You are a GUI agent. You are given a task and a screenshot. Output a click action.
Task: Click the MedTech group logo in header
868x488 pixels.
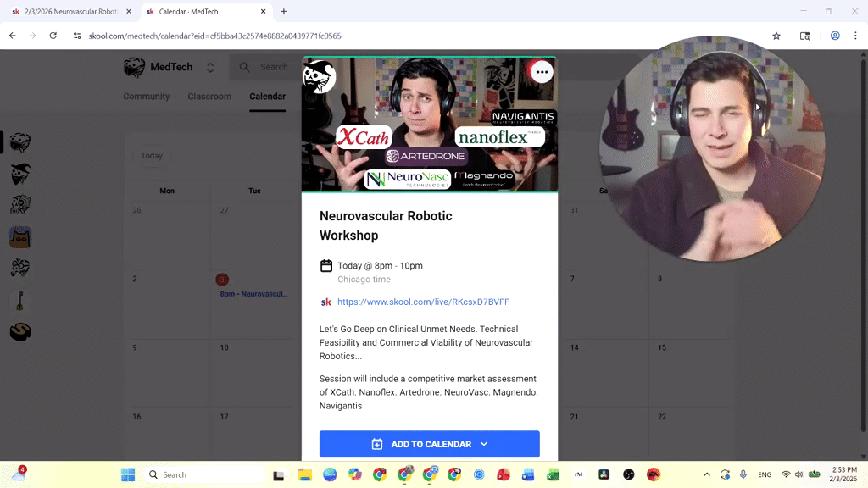[x=134, y=68]
